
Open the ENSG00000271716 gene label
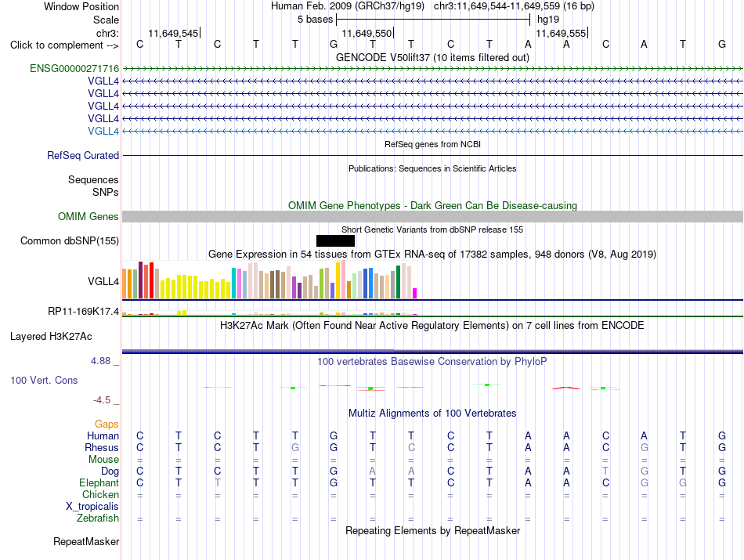click(x=74, y=68)
